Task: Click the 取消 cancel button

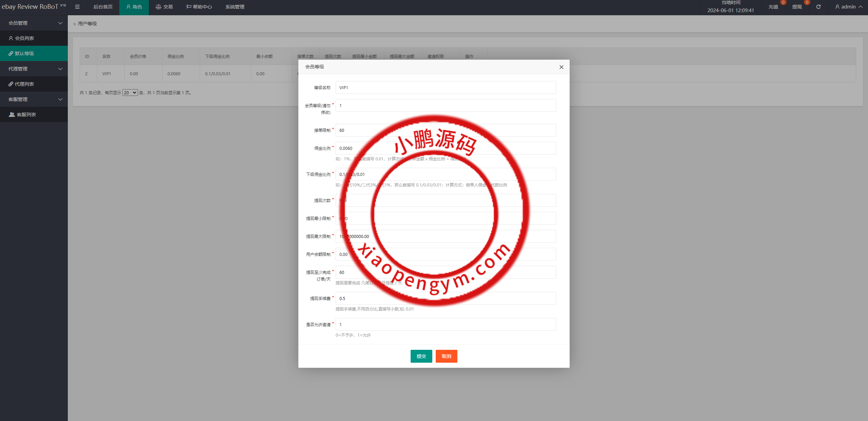Action: (446, 356)
